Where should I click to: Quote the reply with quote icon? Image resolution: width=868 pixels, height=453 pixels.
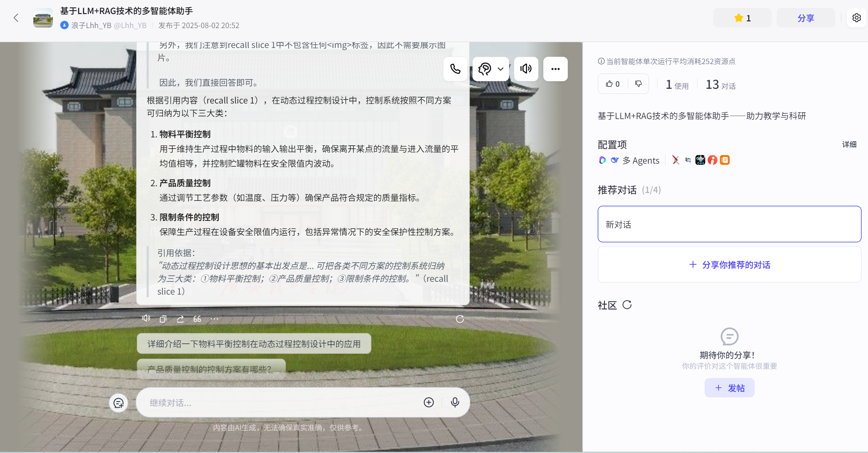click(x=197, y=319)
